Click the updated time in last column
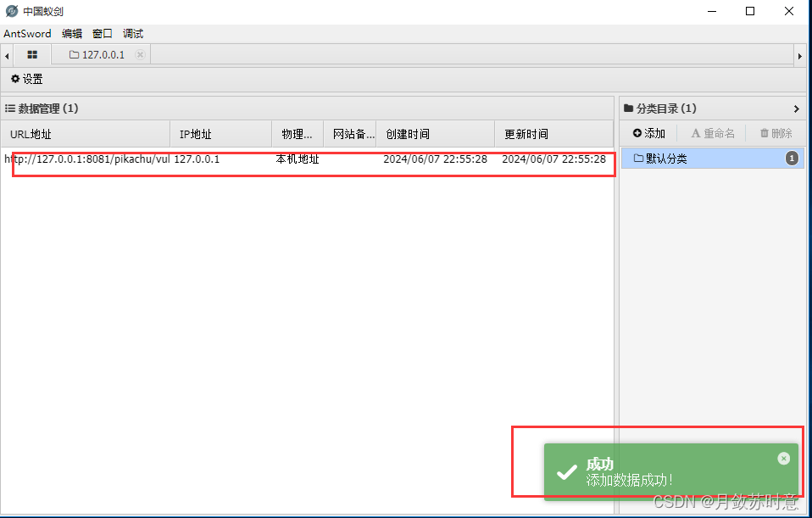This screenshot has width=812, height=518. pos(553,159)
